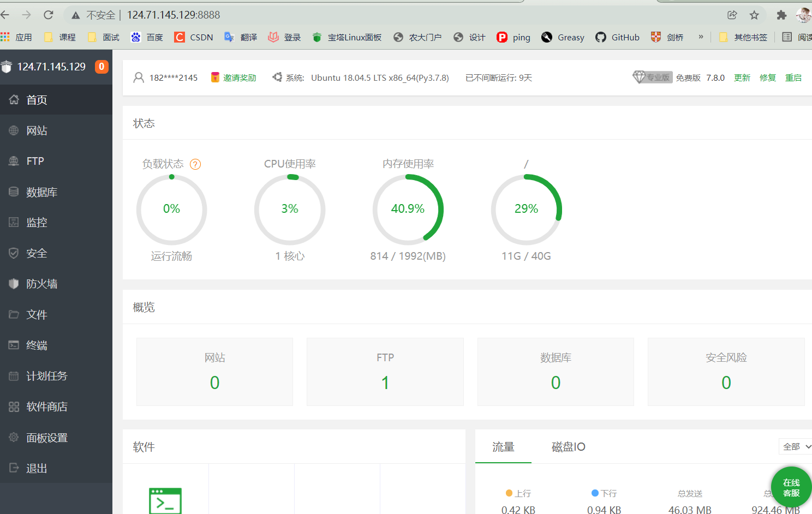The height and width of the screenshot is (514, 812).
Task: Click the browser profile avatar
Action: pyautogui.click(x=804, y=15)
